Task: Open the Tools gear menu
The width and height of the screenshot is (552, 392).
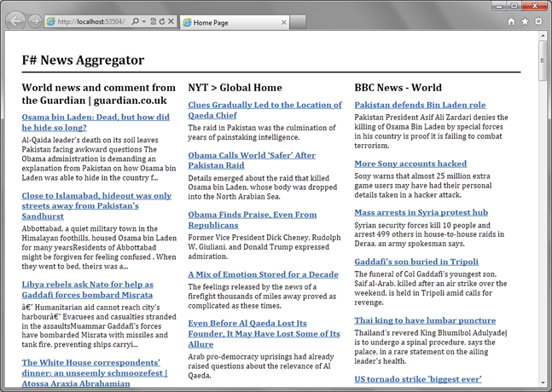Action: (538, 21)
